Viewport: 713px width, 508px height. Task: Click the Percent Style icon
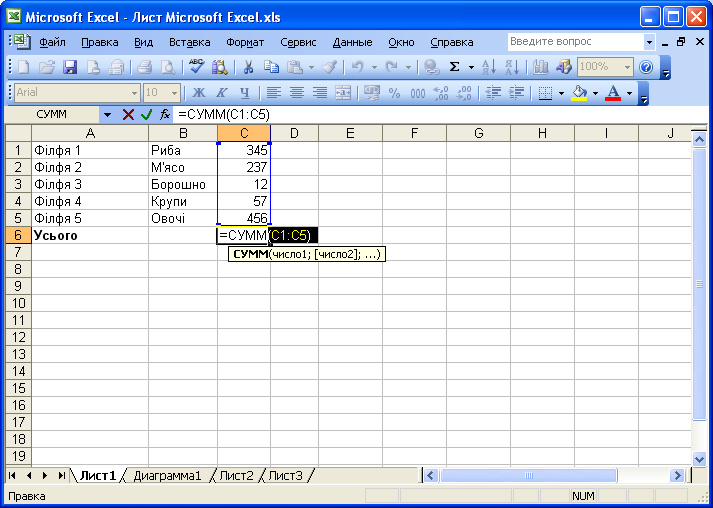pos(394,94)
